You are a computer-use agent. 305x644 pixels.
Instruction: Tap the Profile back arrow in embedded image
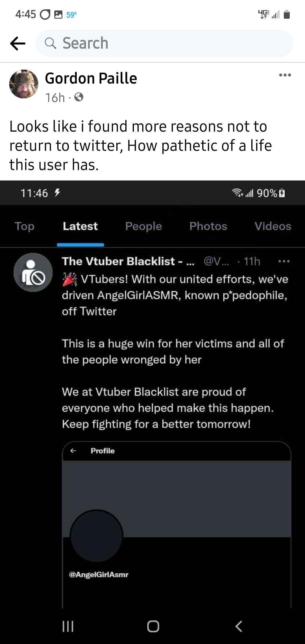(x=73, y=451)
